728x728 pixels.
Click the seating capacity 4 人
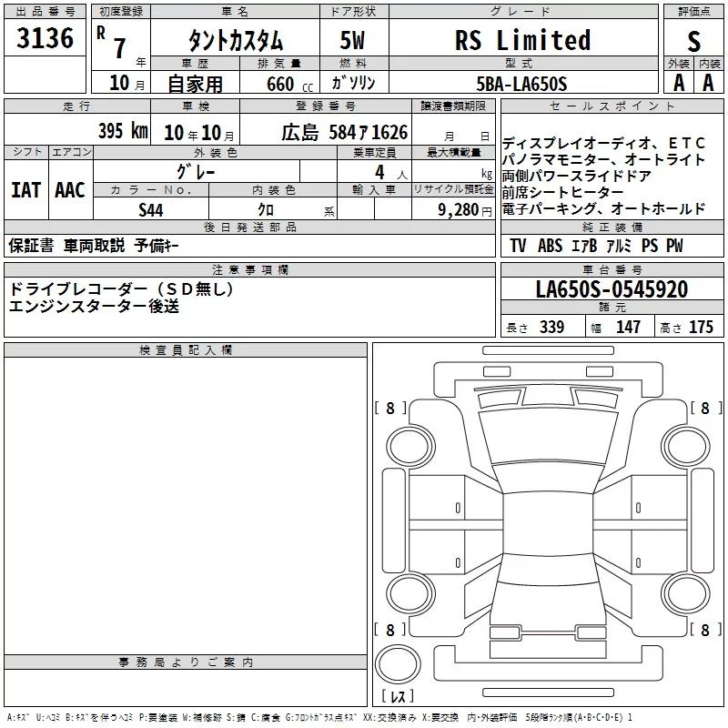click(x=391, y=173)
